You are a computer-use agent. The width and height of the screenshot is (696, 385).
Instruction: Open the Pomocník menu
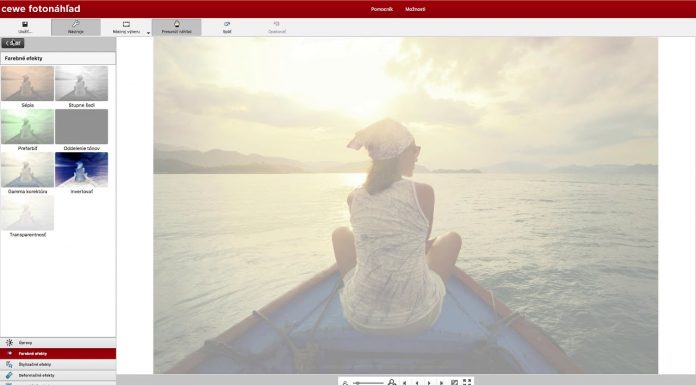click(382, 9)
